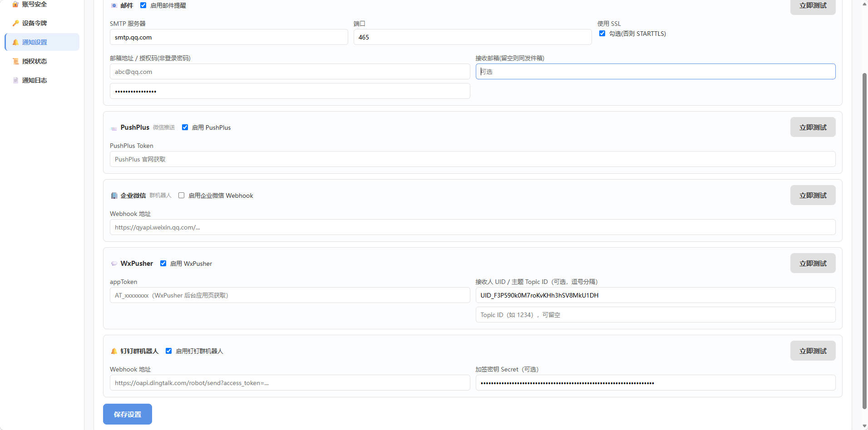Untick the 启用 WxPusher checkbox
The height and width of the screenshot is (430, 868).
click(163, 264)
